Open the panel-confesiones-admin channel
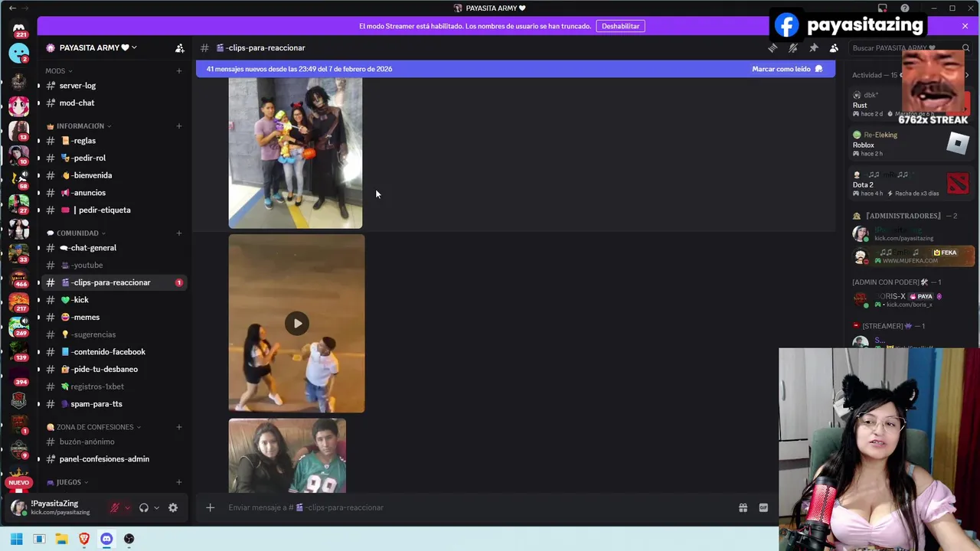Viewport: 980px width, 551px height. pyautogui.click(x=115, y=459)
